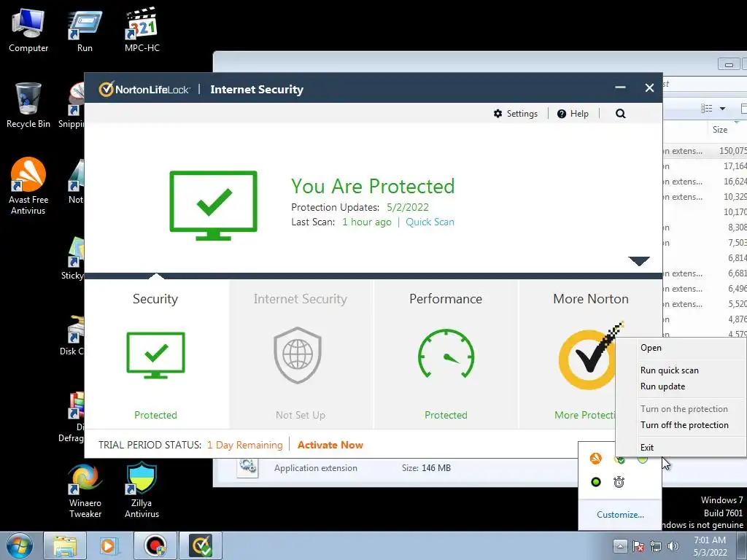Click the 'Size: 146 MB' detail in Explorer
Image resolution: width=747 pixels, height=560 pixels.
[426, 468]
